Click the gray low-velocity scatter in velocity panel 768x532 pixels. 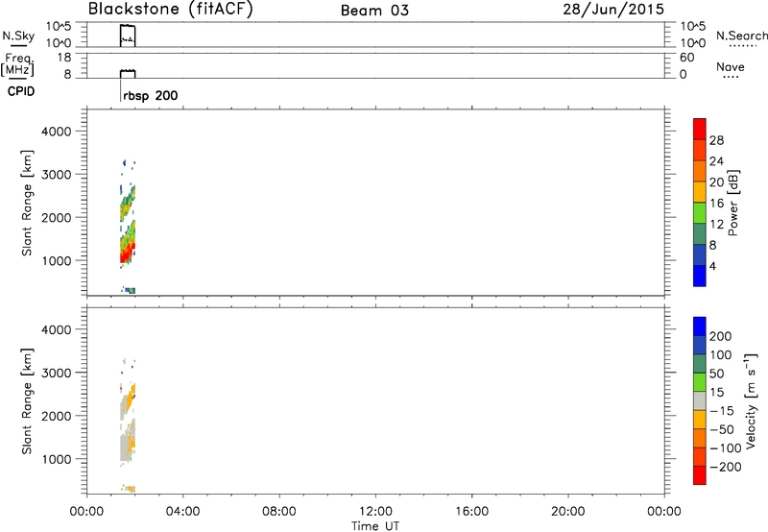tap(126, 446)
